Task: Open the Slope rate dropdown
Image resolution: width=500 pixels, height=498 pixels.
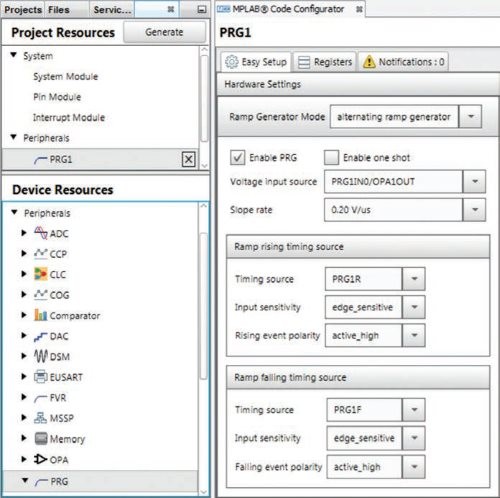Action: point(474,210)
